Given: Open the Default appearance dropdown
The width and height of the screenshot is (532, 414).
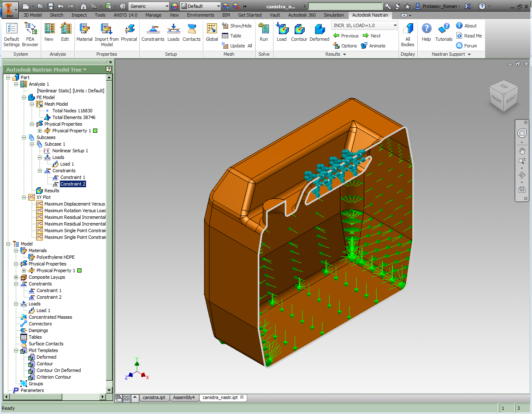Looking at the screenshot, I should [218, 6].
